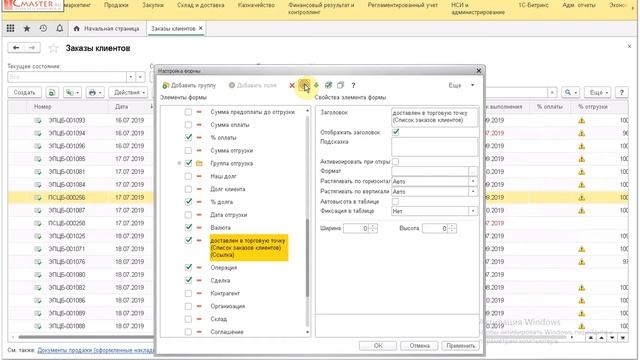Click the green move-down arrow icon
This screenshot has width=640, height=360.
pos(316,85)
